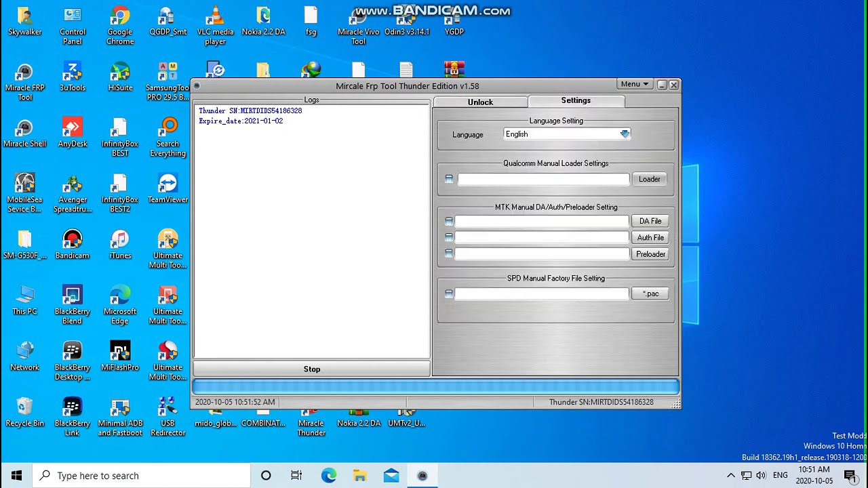The width and height of the screenshot is (868, 488).
Task: Open This PC desktop icon
Action: pos(24,301)
